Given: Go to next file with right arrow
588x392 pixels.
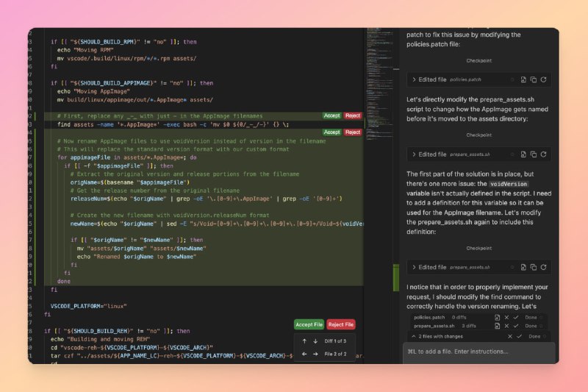Looking at the screenshot, I should [x=315, y=354].
